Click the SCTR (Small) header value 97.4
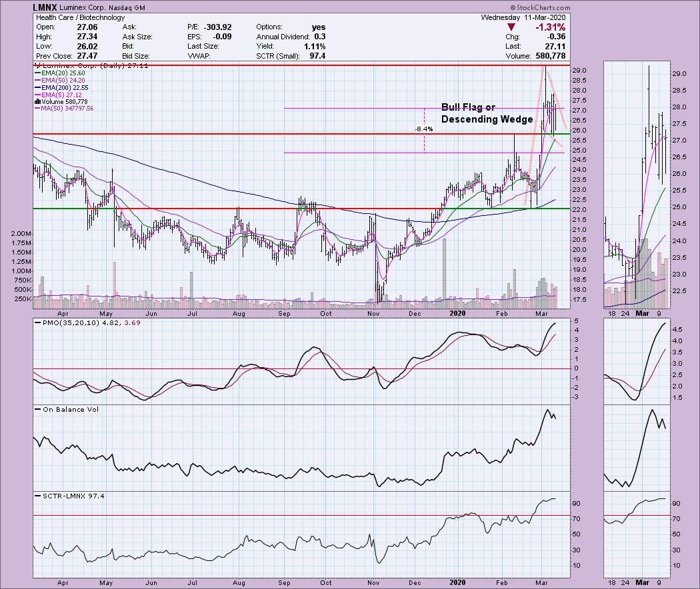 coord(317,56)
